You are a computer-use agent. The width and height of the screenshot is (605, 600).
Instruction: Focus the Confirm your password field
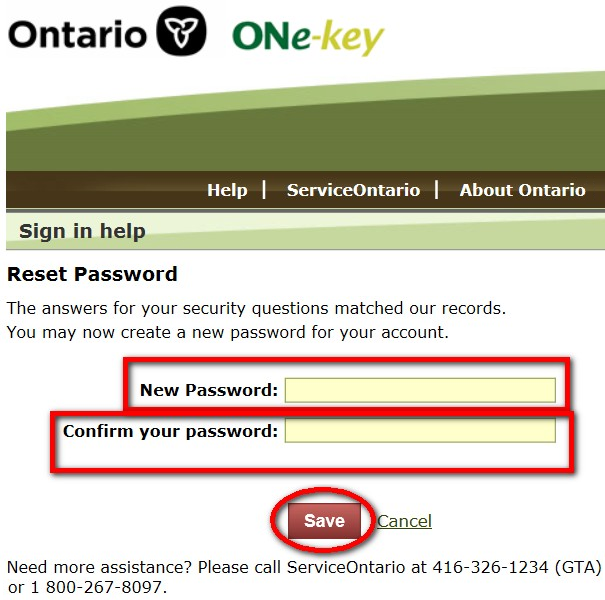[x=420, y=431]
